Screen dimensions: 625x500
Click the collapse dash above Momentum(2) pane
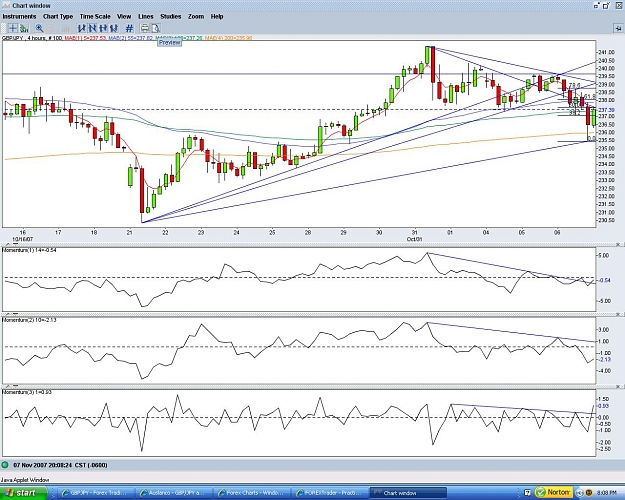[x=16, y=315]
